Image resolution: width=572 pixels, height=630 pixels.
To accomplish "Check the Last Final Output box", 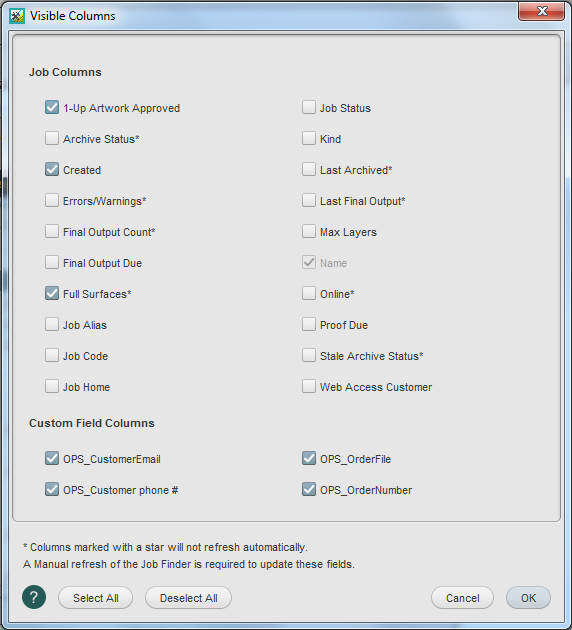I will [309, 200].
